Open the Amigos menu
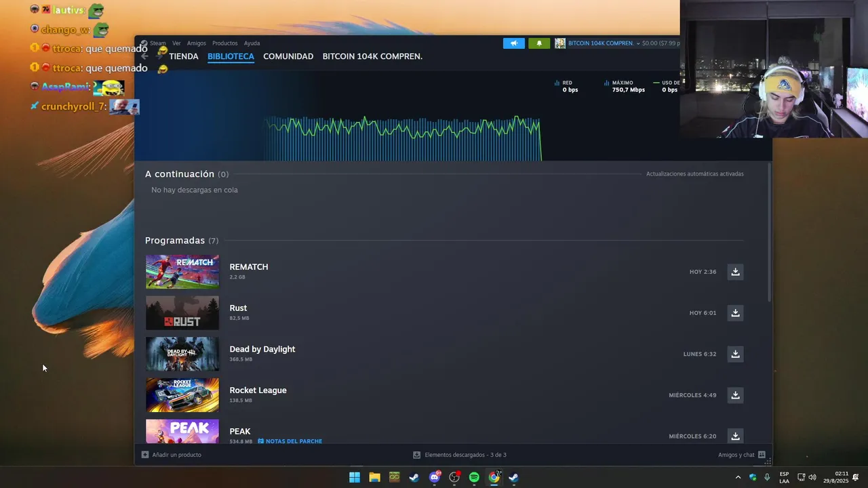Viewport: 868px width, 488px height. click(197, 43)
